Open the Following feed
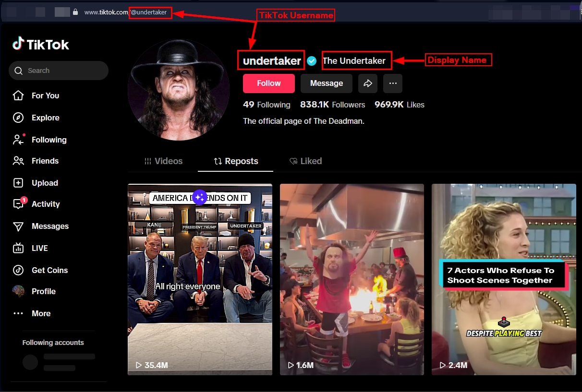The height and width of the screenshot is (392, 582). pyautogui.click(x=49, y=140)
